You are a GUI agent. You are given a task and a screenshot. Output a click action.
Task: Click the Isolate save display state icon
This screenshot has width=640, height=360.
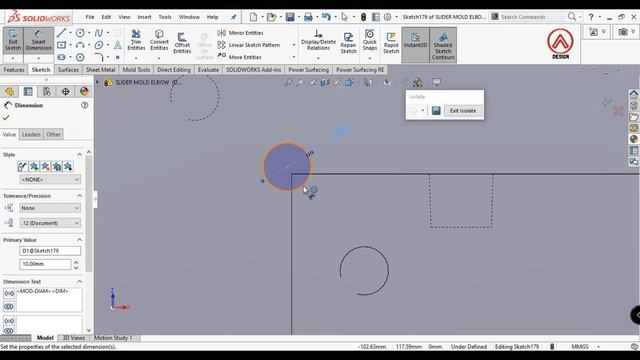[436, 111]
